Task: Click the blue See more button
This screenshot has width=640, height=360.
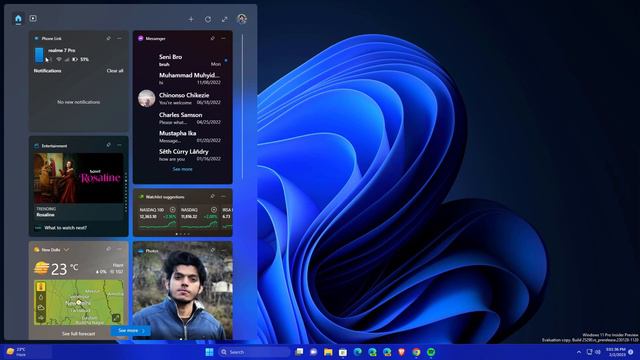Action: (131, 331)
